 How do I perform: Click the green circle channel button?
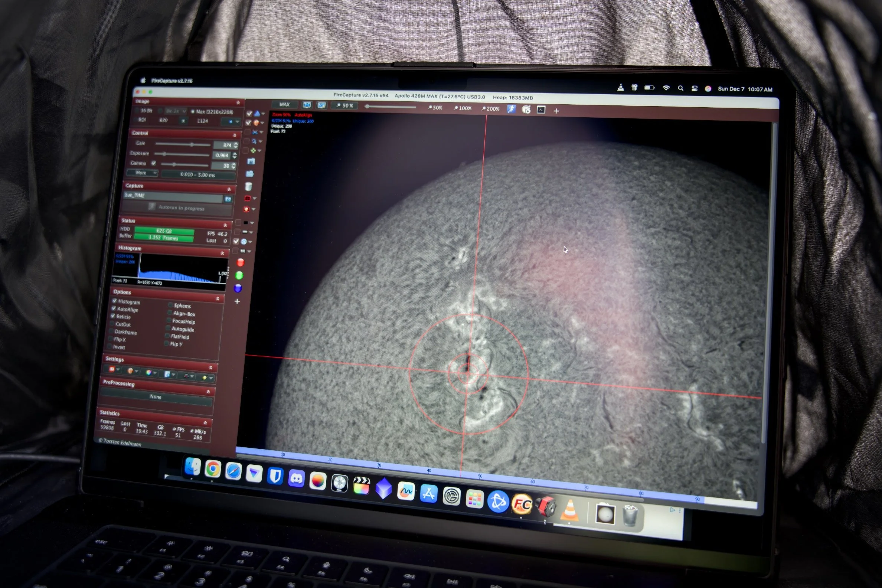pos(239,275)
